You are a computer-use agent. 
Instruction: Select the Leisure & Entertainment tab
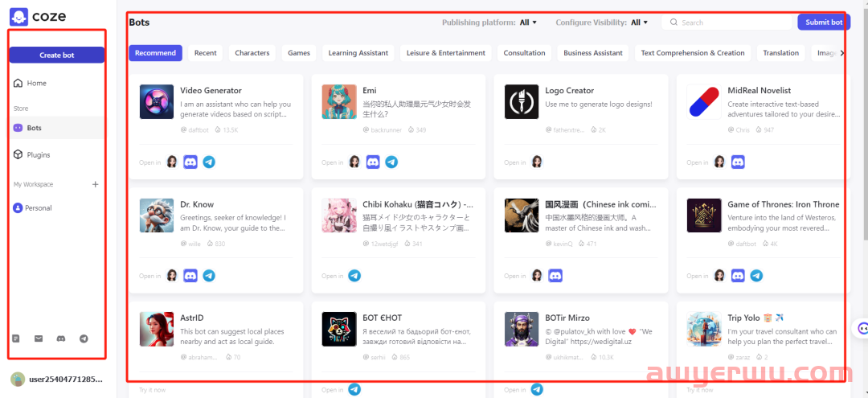pyautogui.click(x=445, y=53)
